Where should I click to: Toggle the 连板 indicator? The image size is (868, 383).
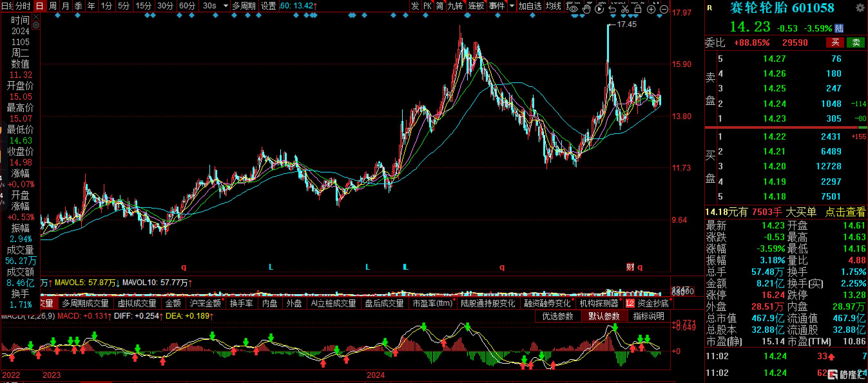coord(476,6)
